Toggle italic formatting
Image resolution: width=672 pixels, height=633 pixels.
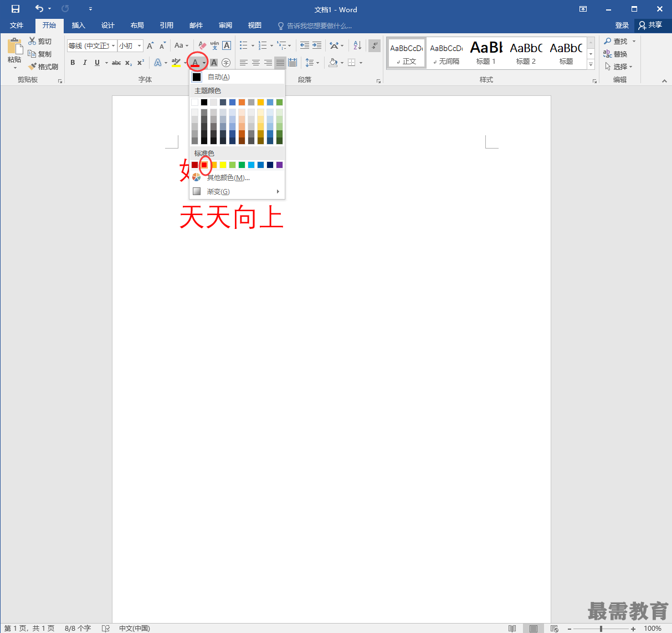click(85, 63)
